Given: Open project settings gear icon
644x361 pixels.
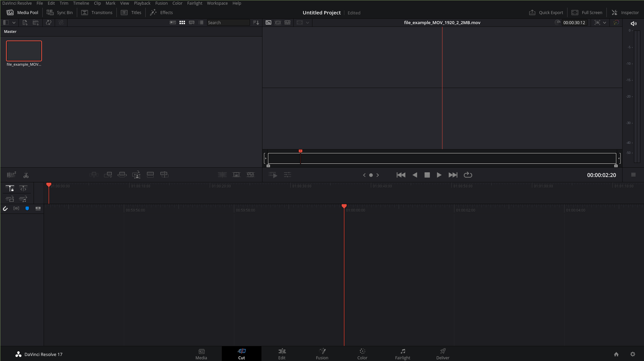Looking at the screenshot, I should pos(633,354).
